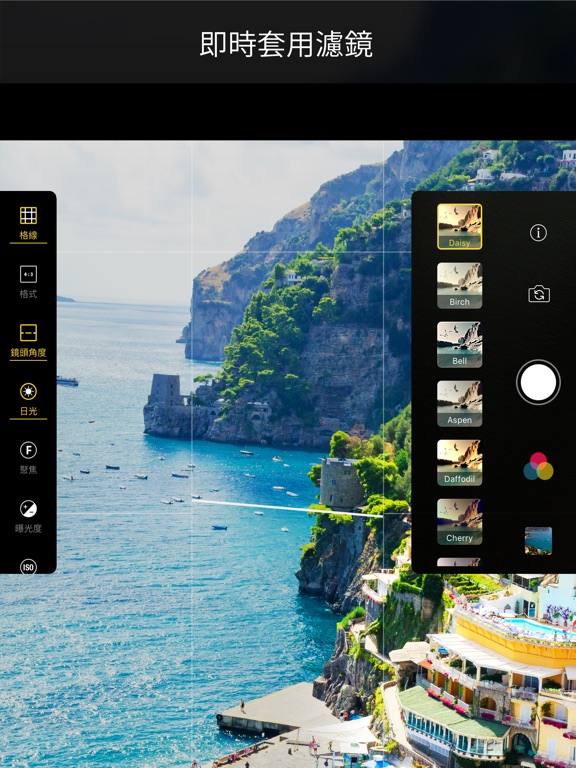Open the three-color filters icon
The width and height of the screenshot is (576, 768).
point(538,466)
